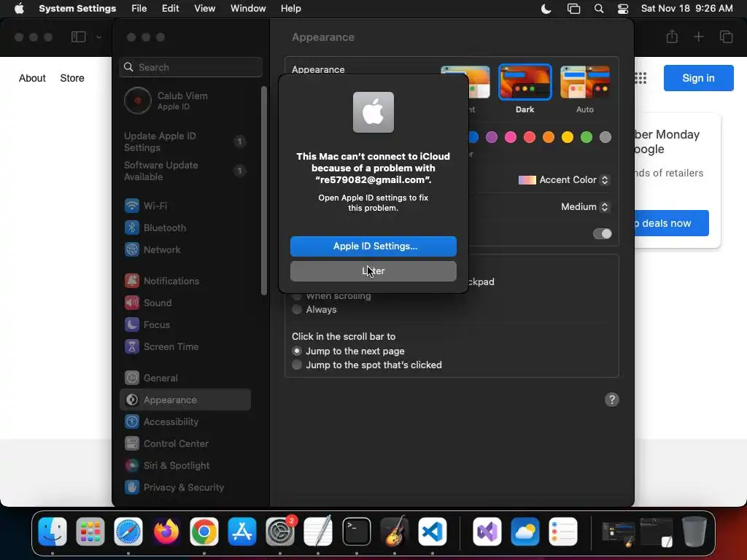This screenshot has width=747, height=560.
Task: Open Launchpad from the Dock
Action: pyautogui.click(x=90, y=532)
